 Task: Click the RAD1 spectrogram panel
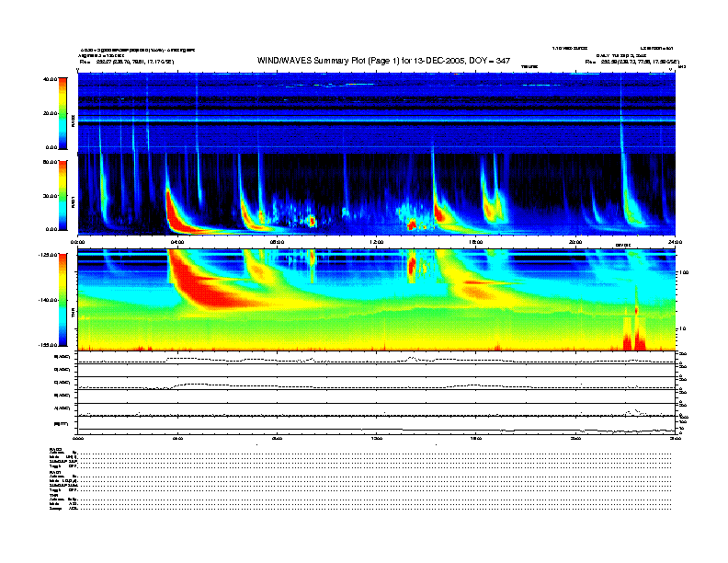(377, 195)
